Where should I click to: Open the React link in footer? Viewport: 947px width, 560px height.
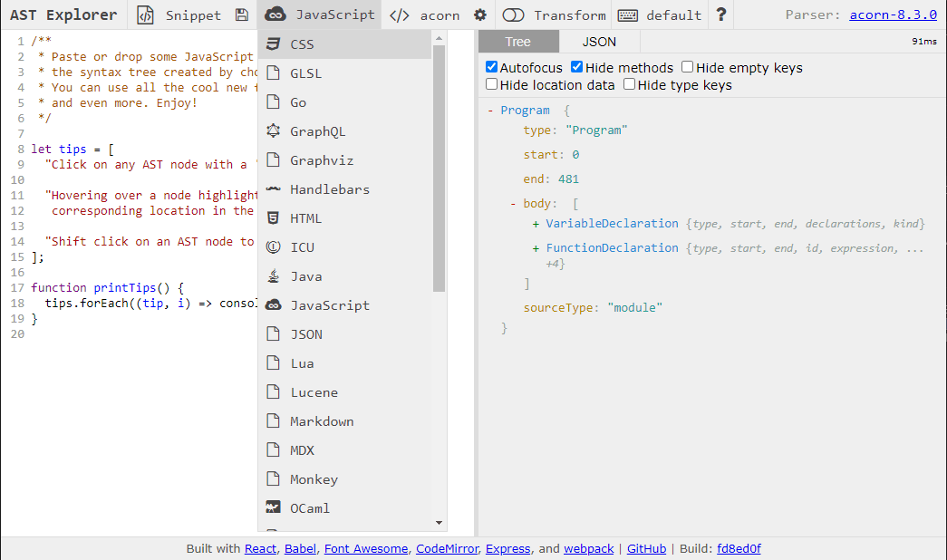pos(260,548)
